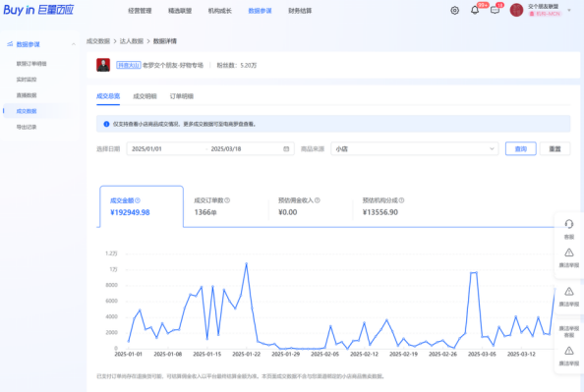Screen dimensions: 584x392
Task: Open 经营管理 in top navigation
Action: [140, 11]
